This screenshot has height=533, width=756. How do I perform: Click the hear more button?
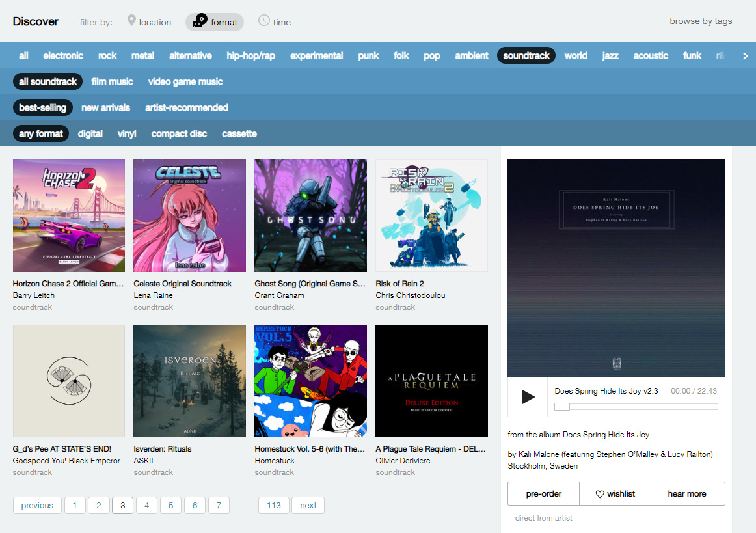point(687,494)
